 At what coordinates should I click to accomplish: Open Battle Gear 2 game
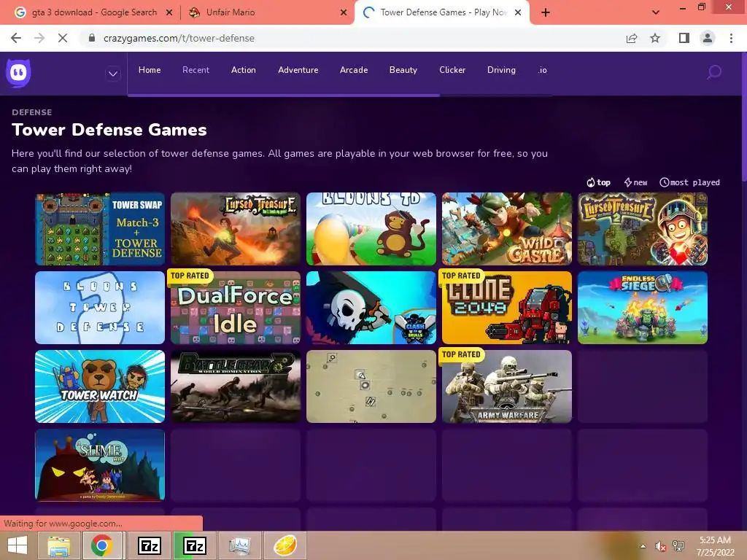[236, 386]
